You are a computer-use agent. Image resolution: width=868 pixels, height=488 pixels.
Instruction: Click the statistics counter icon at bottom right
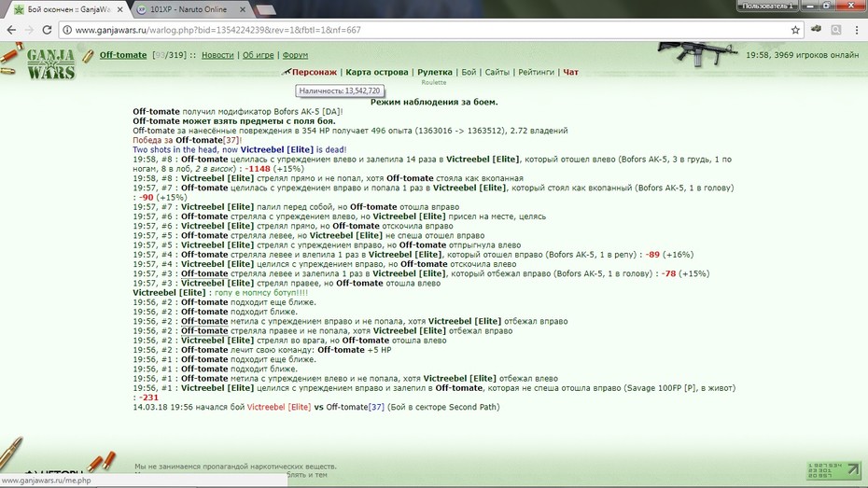[833, 470]
